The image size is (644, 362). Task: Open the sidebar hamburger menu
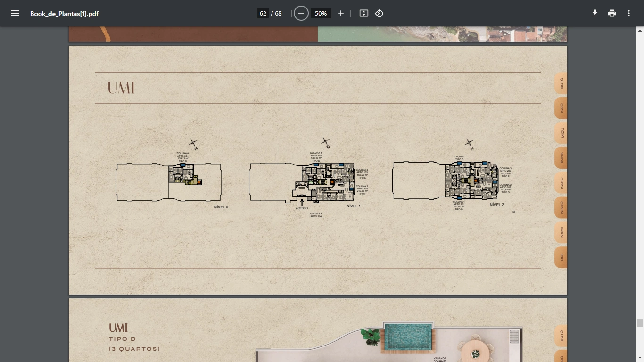(x=15, y=13)
